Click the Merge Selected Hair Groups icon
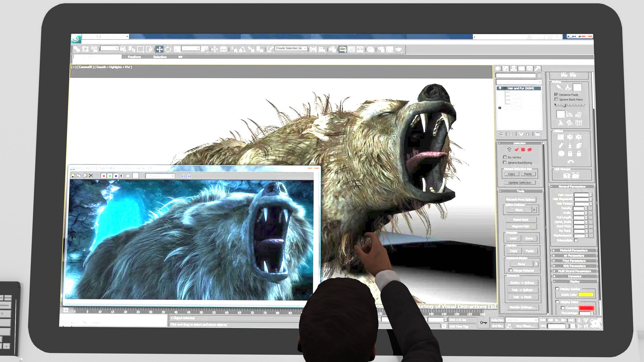644x362 pixels. point(576,175)
